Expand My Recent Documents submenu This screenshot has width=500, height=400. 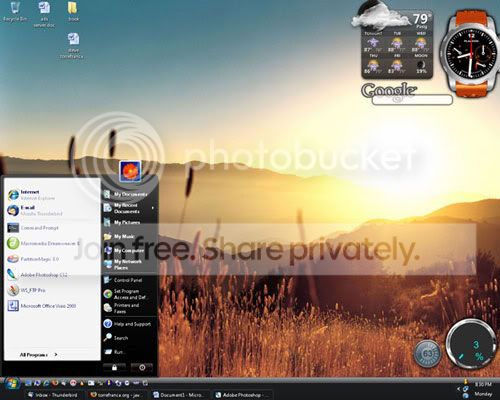tap(129, 208)
